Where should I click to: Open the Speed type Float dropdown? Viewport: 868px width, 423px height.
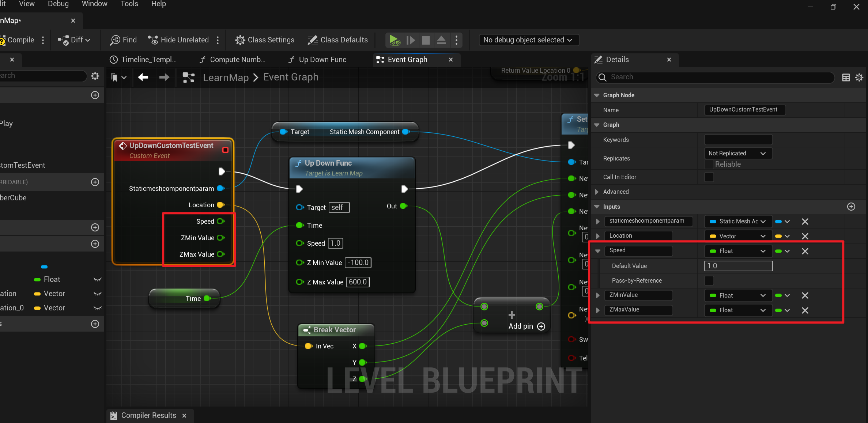click(738, 251)
